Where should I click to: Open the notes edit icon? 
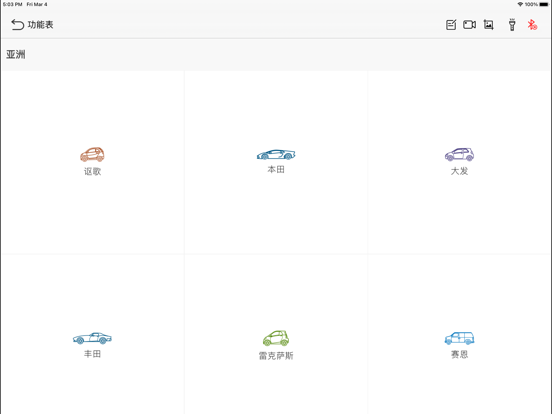coord(451,25)
